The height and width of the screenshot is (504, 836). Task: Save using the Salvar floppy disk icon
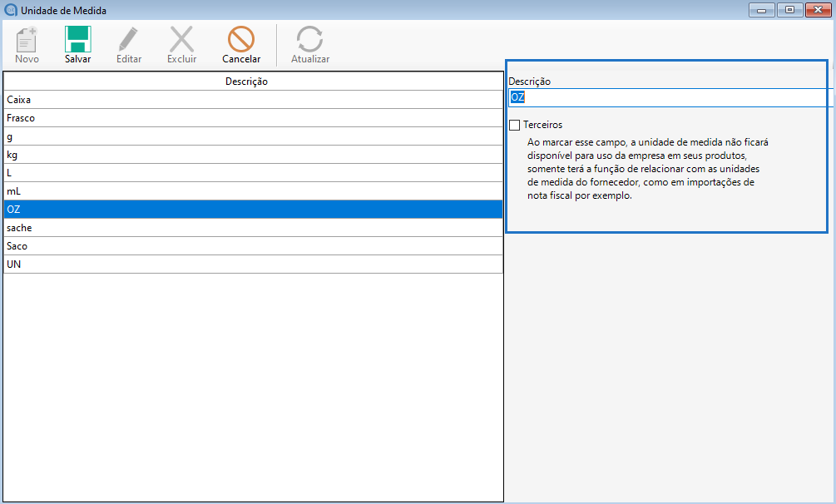point(78,40)
